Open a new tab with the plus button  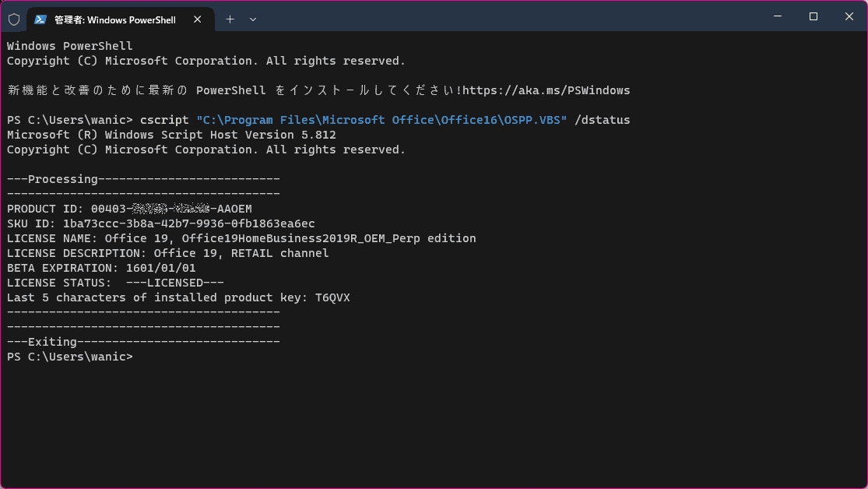tap(230, 19)
